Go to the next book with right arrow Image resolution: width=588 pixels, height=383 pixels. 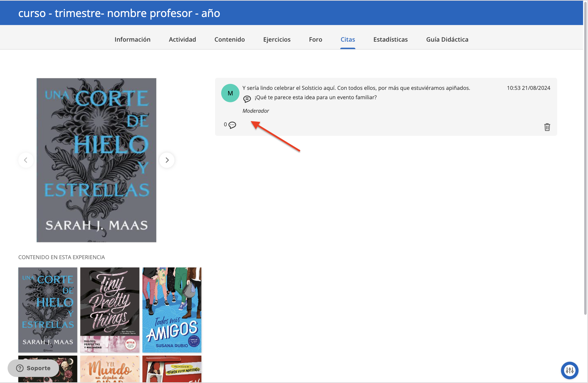point(167,160)
